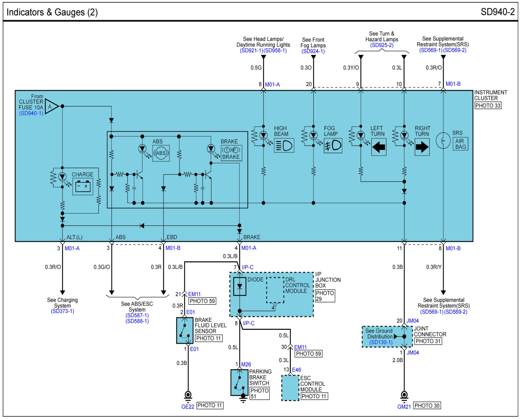Click the brake fluid level sensor switch

(x=184, y=331)
